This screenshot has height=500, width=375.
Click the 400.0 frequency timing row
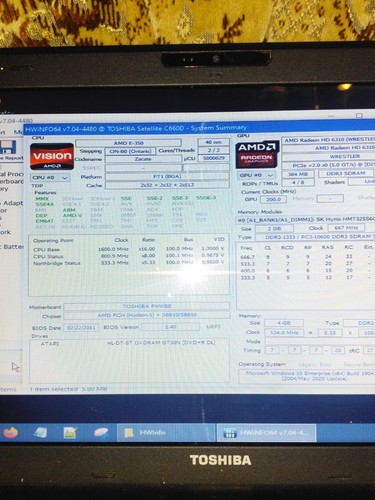[306, 270]
